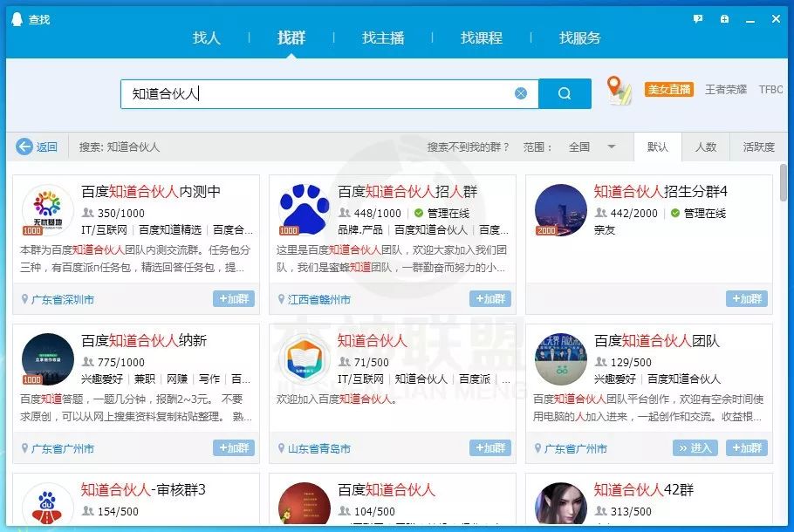Open group title 百度知道合伙人纳新
794x532 pixels.
click(144, 341)
